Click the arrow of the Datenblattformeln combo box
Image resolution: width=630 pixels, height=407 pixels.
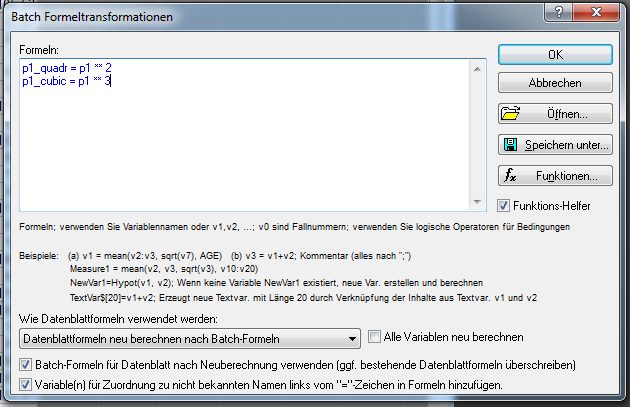[349, 338]
